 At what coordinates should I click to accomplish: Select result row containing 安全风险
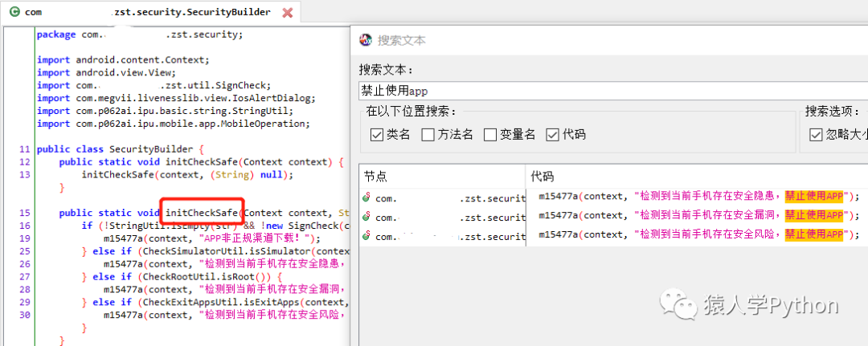(x=613, y=236)
